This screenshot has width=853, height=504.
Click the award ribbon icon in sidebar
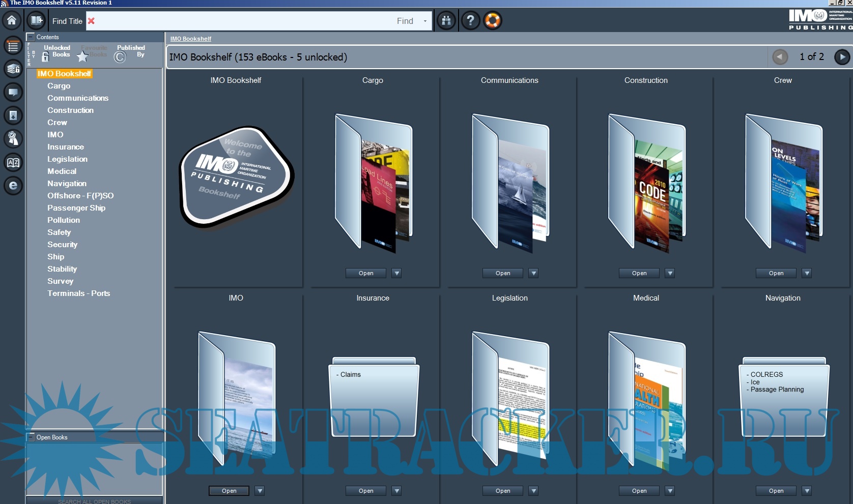point(13,138)
